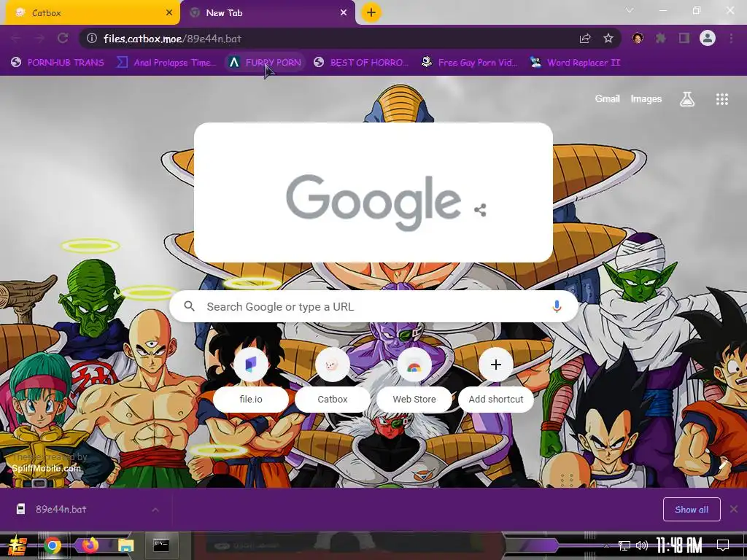Toggle the side panel icon
Screen dimensions: 747x560
click(684, 38)
